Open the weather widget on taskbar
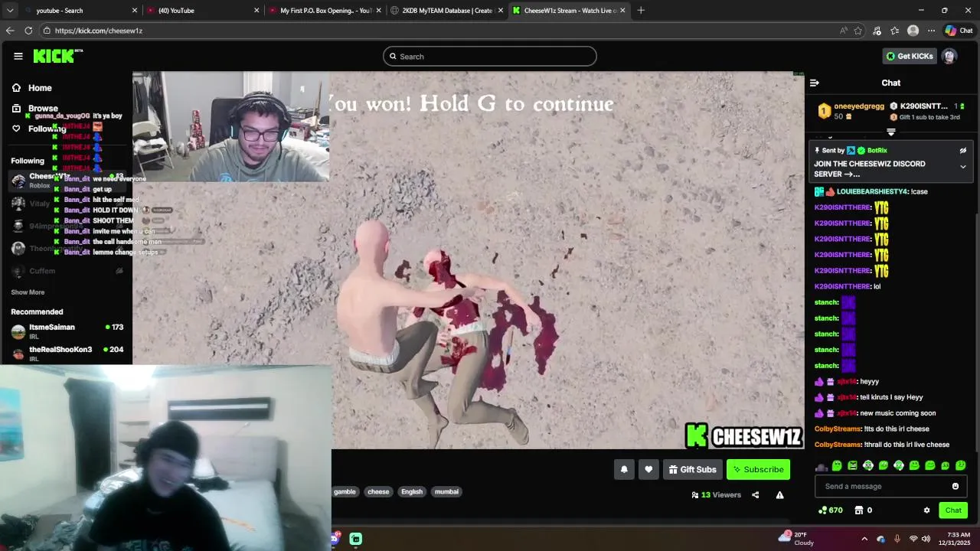Screen dimensions: 980x551 point(797,539)
